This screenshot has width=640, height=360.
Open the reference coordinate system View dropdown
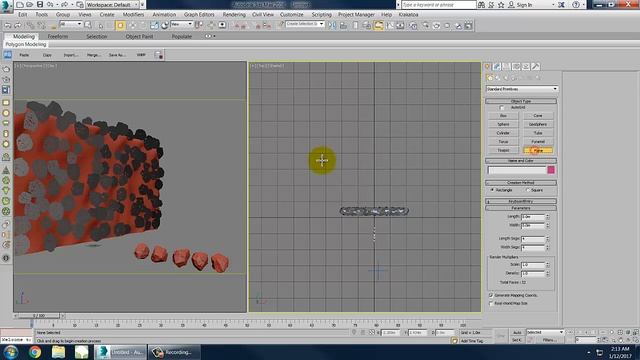coord(181,24)
